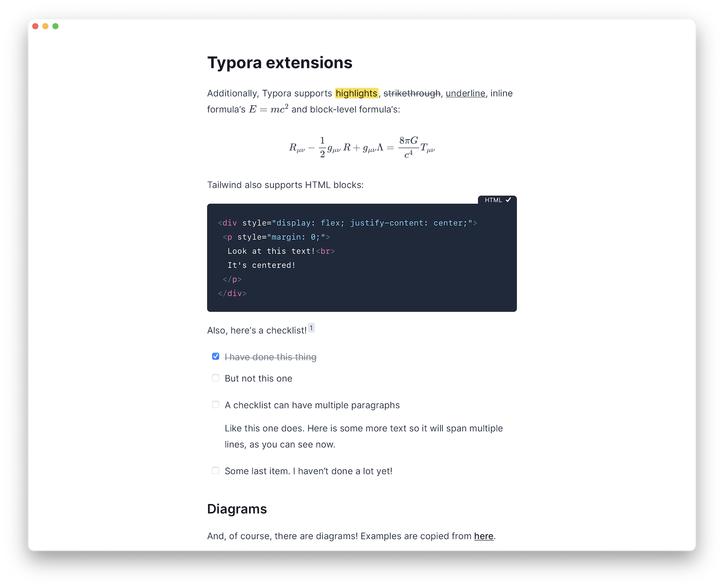Open the HTML language label on code block
Viewport: 724px width, 588px height.
[493, 200]
